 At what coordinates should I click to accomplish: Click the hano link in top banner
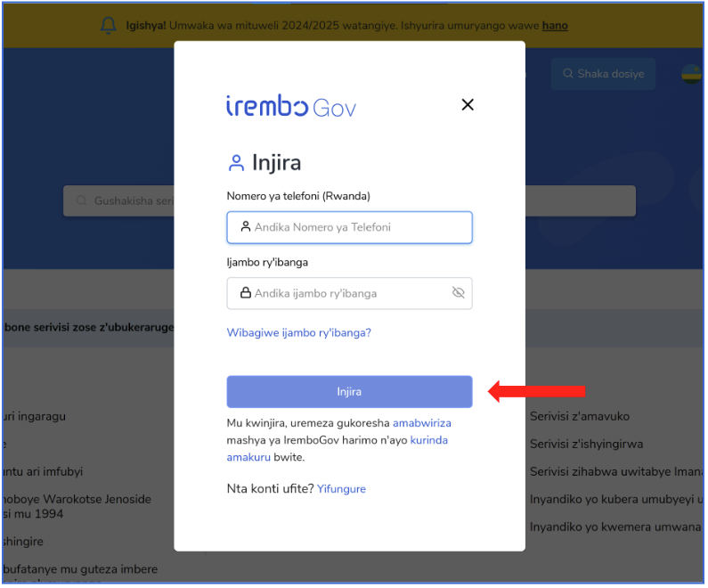pyautogui.click(x=555, y=26)
